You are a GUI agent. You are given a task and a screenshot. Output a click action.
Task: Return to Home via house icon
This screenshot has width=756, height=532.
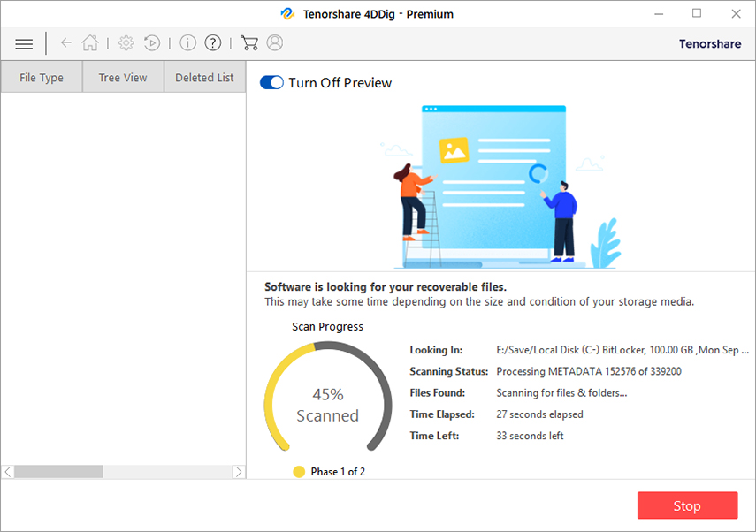pos(90,43)
